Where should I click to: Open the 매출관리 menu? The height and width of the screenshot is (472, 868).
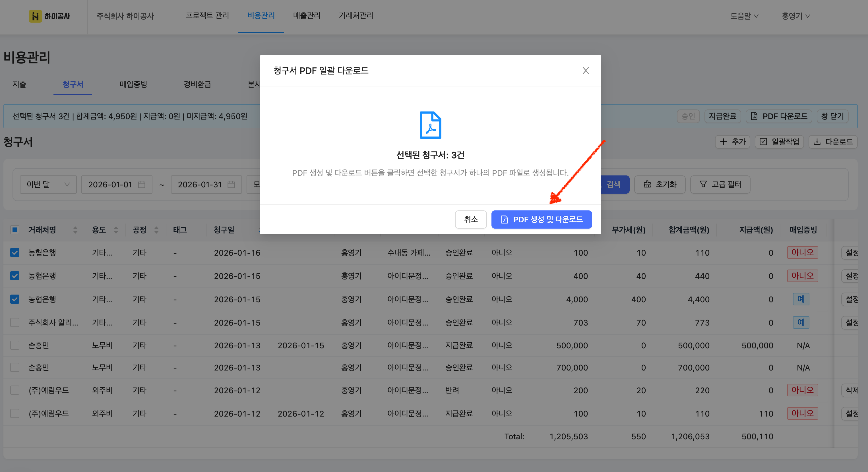(x=307, y=16)
